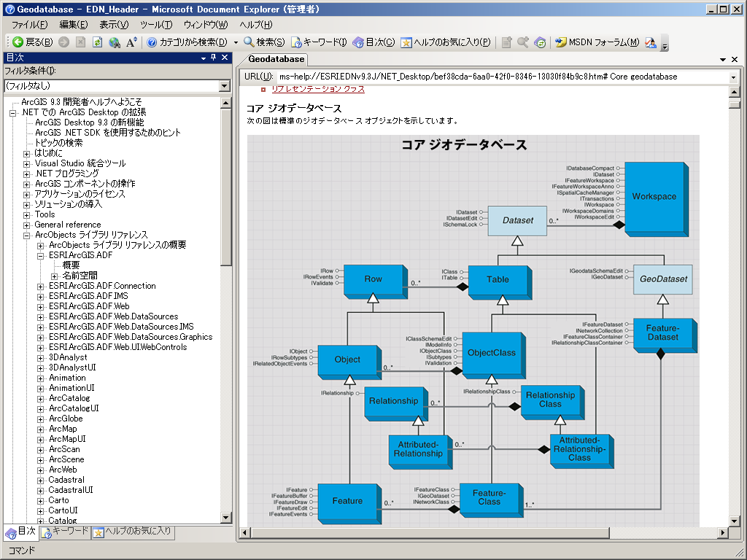
Task: Select ArcGIS 9.3 開発者ヘルプへようこそ in the tree
Action: [x=82, y=102]
